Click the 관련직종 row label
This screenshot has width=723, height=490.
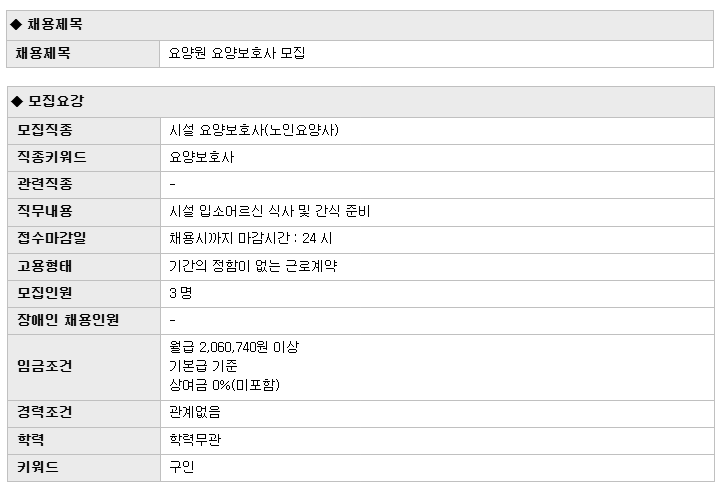[45, 184]
